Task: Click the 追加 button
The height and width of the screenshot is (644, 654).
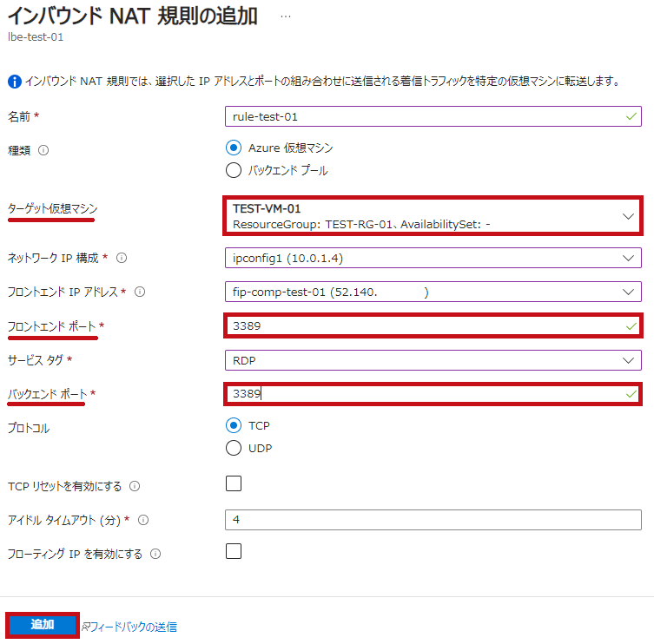Action: [x=43, y=625]
